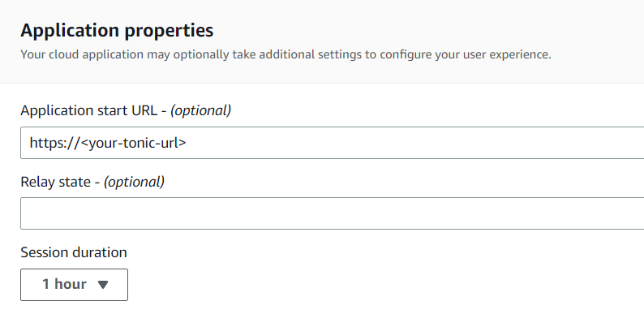This screenshot has width=644, height=314.
Task: Open the Session duration dropdown
Action: (74, 285)
